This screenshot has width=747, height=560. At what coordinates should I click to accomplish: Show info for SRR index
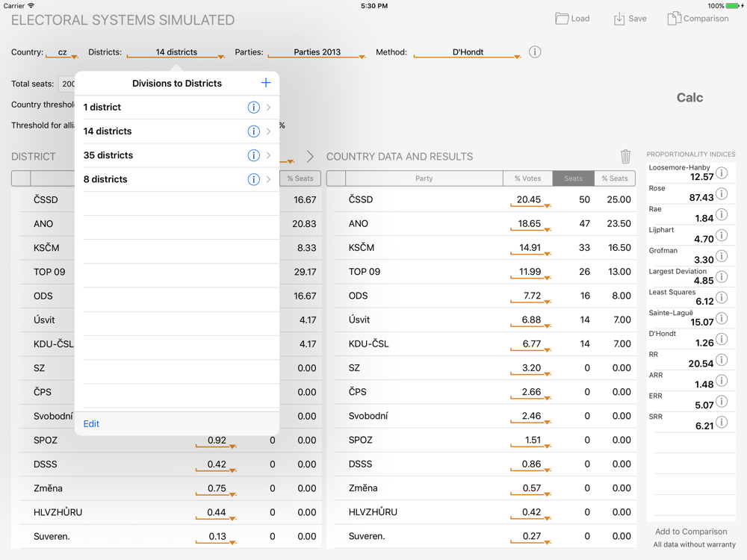pos(722,422)
